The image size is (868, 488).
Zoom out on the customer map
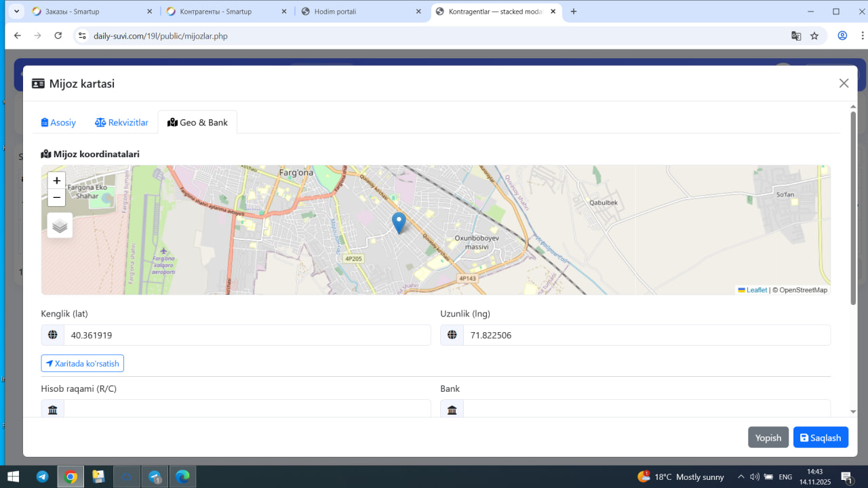point(57,198)
